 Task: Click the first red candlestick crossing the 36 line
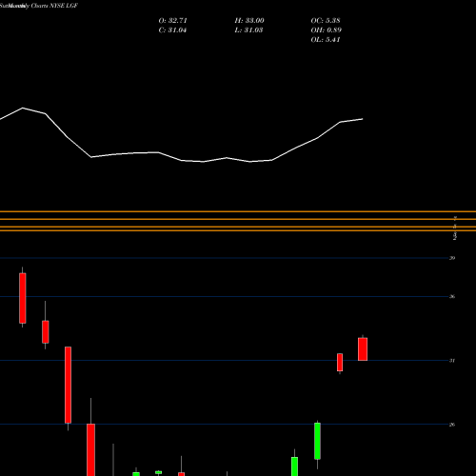coord(23,298)
